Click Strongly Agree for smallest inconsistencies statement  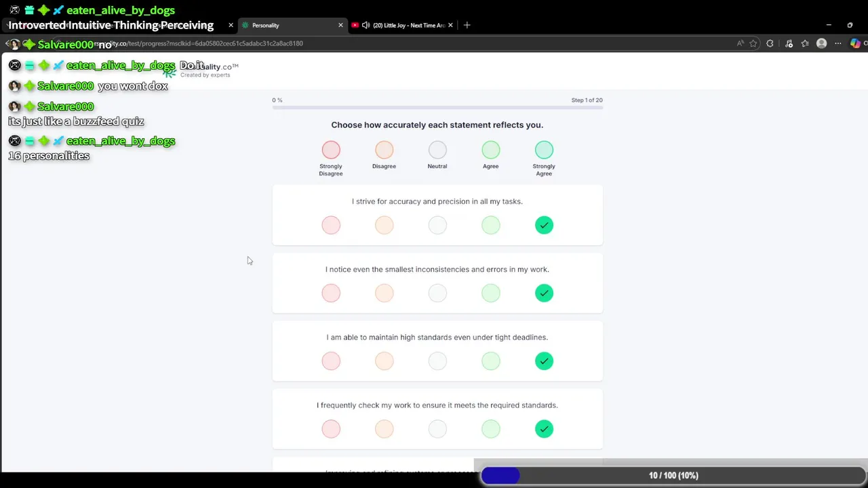tap(544, 293)
